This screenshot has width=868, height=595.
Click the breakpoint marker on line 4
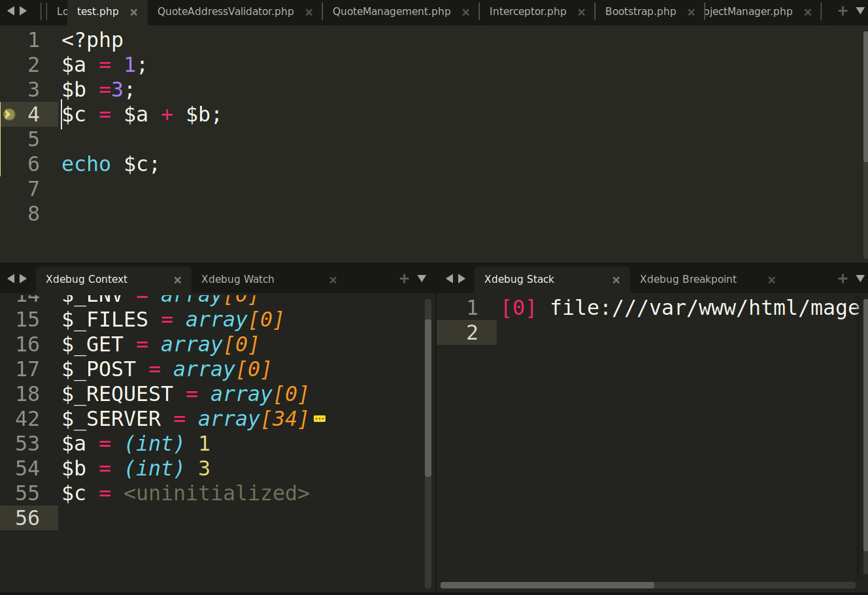(x=9, y=114)
